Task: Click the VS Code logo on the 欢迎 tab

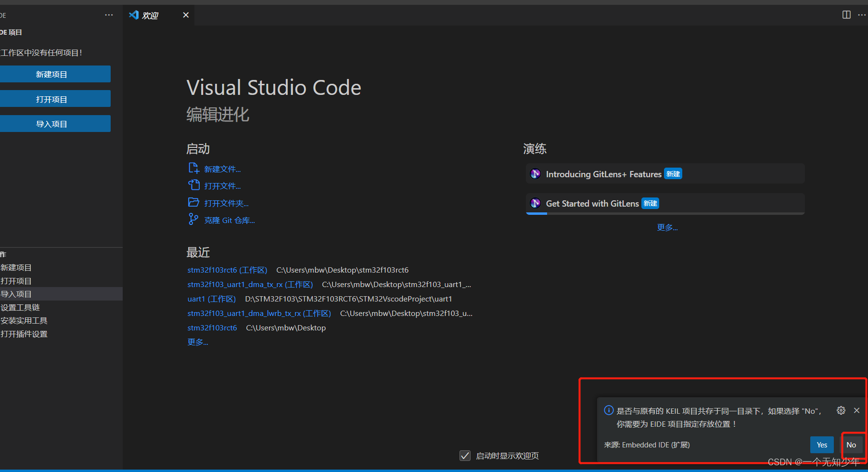Action: [134, 15]
